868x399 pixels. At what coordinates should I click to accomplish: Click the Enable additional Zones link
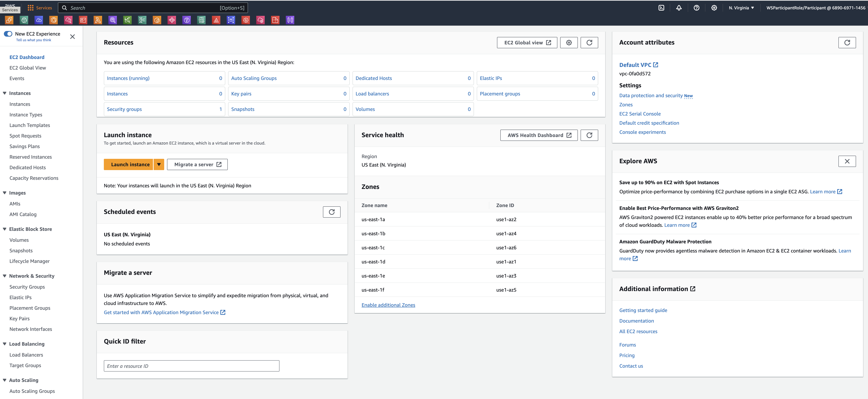388,305
